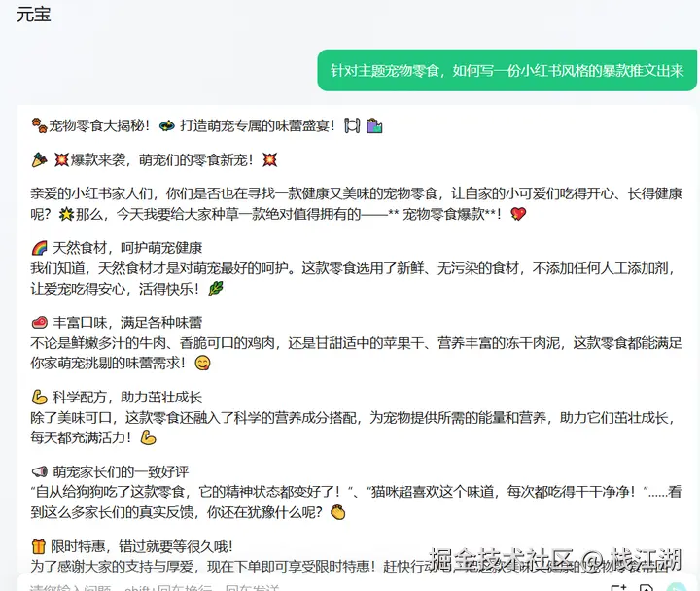
Task: Click the line 爆款来袭，萌宠们的零食新宠！
Action: click(162, 159)
